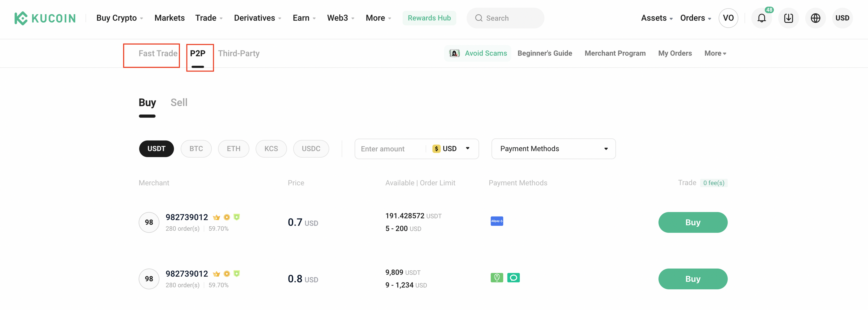This screenshot has width=868, height=310.
Task: Expand the Buy Crypto menu
Action: tap(120, 18)
